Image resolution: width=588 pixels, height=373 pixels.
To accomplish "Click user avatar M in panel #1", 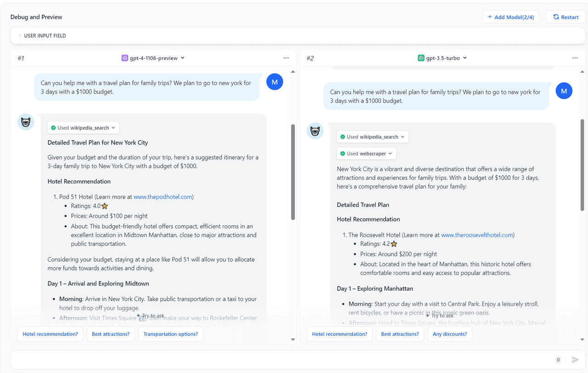I will click(x=275, y=82).
